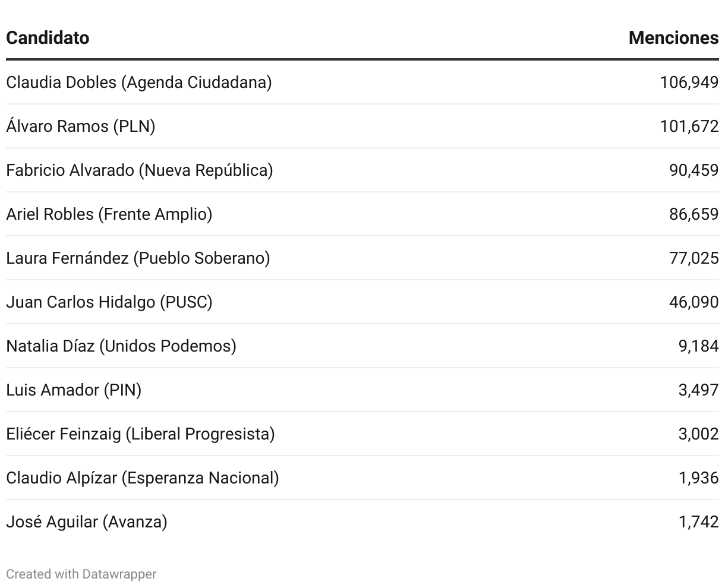The width and height of the screenshot is (725, 588).
Task: Click the Candidato column header
Action: point(48,38)
